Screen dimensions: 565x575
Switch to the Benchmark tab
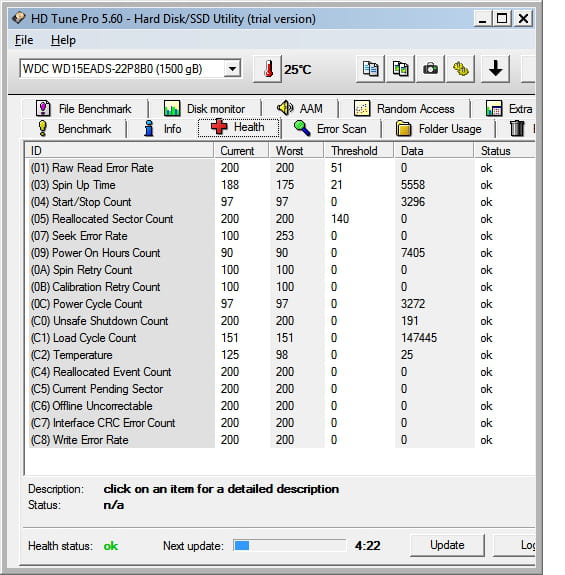(x=74, y=129)
